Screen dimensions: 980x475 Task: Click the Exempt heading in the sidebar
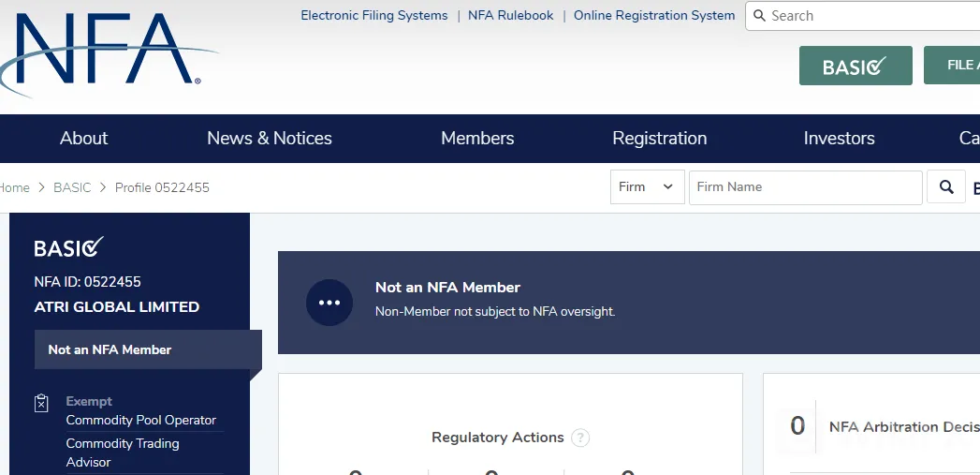[89, 401]
